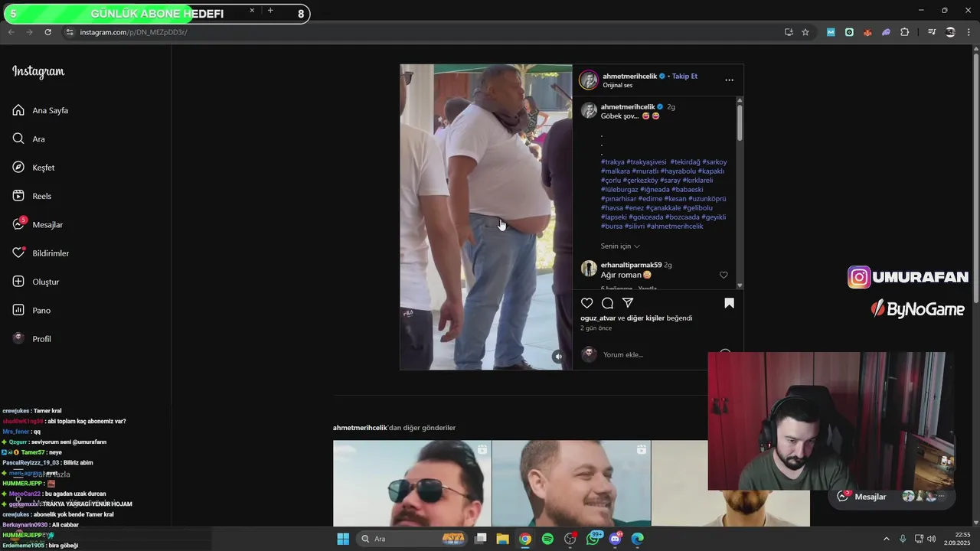Like the post with the heart icon
The image size is (980, 551).
[587, 303]
